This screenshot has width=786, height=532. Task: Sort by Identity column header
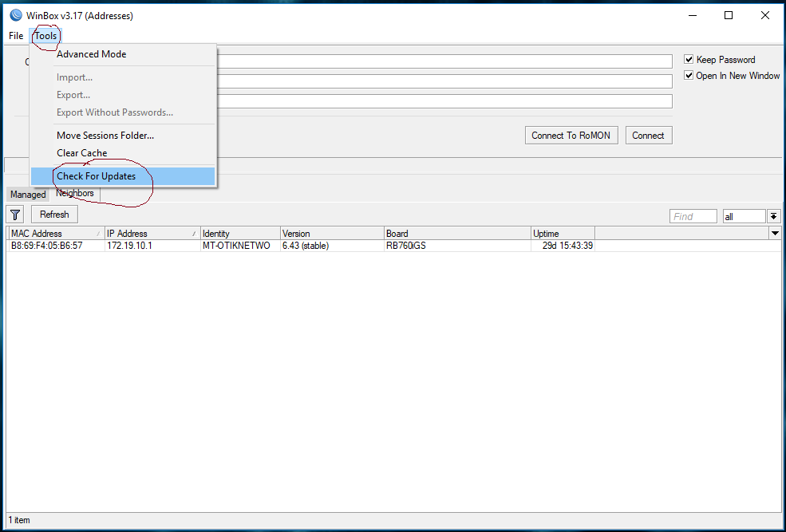(x=240, y=234)
